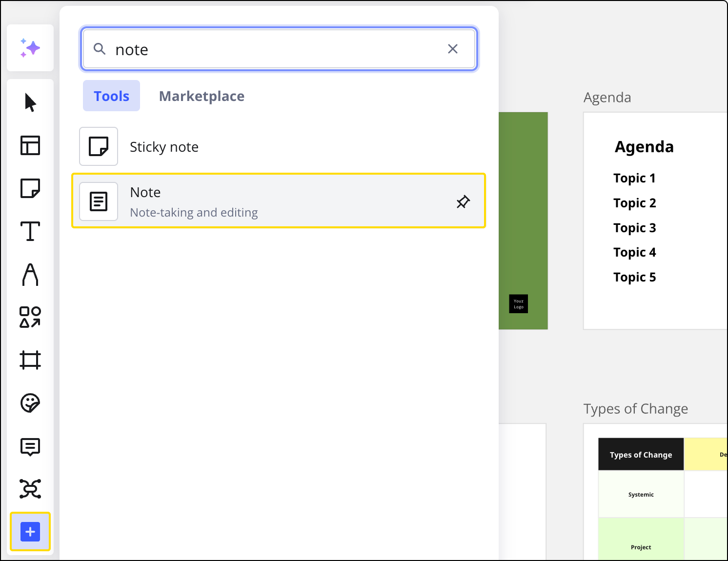Switch to the Tools tab

111,96
